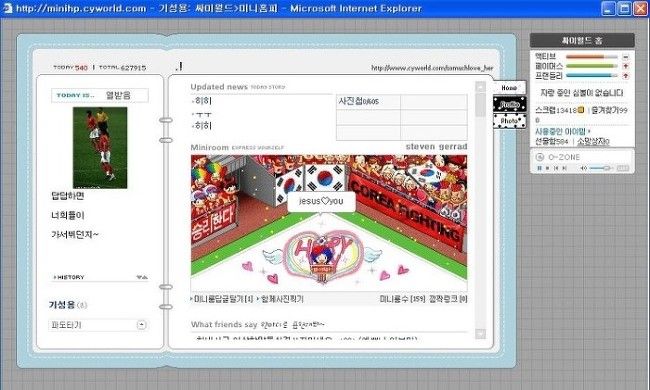This screenshot has height=390, width=650.
Task: Click 미니룸수 159 counter
Action: click(402, 299)
